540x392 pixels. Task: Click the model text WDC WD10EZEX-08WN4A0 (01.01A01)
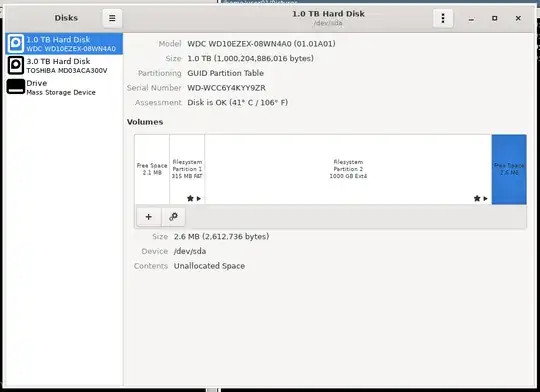(261, 44)
